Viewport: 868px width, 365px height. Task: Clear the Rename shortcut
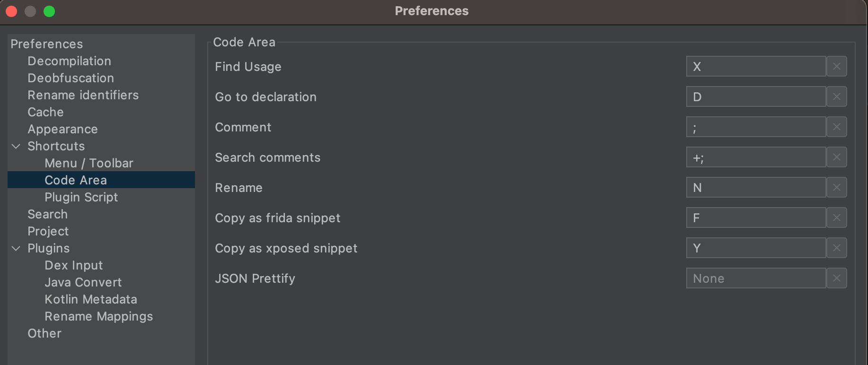click(x=836, y=187)
